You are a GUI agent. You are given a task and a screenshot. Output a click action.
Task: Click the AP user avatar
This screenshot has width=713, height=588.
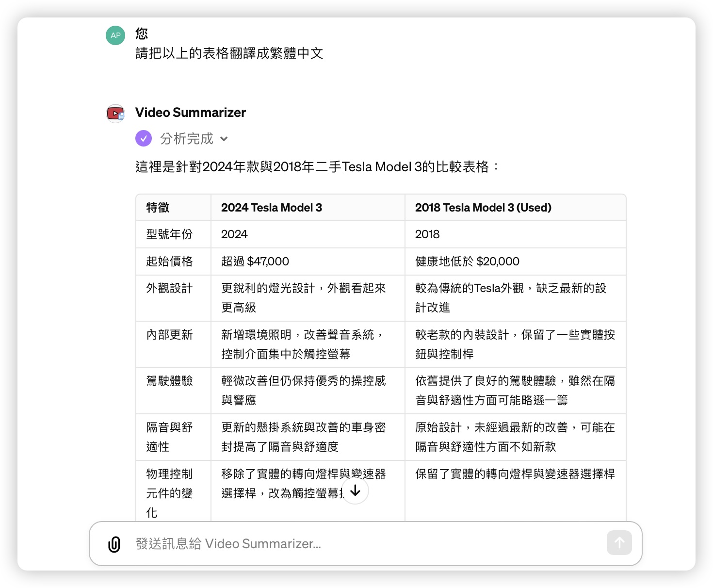[x=115, y=35]
